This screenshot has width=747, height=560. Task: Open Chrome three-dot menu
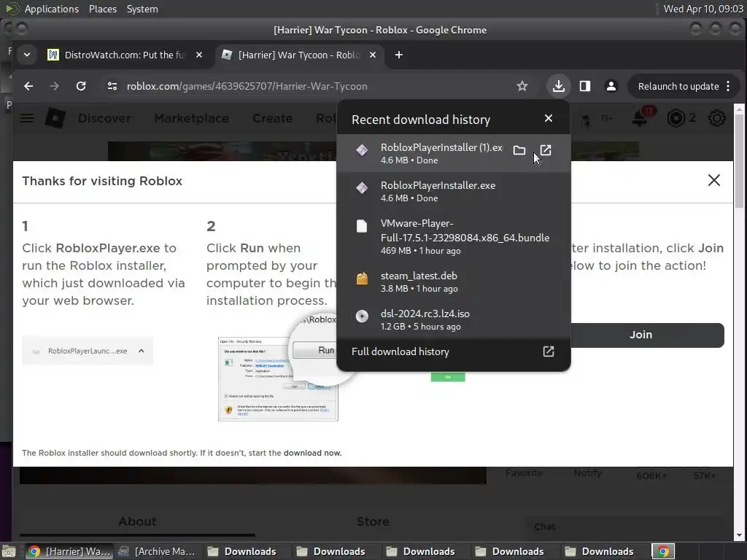point(728,86)
